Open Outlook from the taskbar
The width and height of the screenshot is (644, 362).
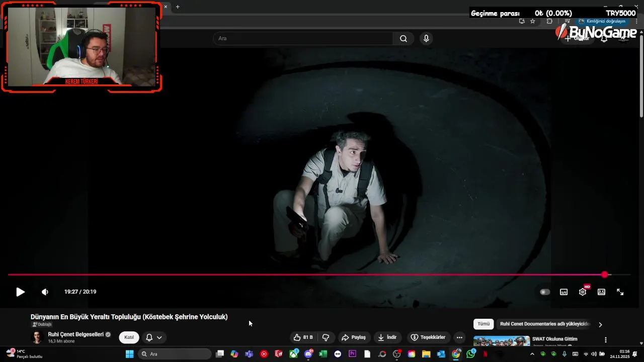pyautogui.click(x=441, y=354)
